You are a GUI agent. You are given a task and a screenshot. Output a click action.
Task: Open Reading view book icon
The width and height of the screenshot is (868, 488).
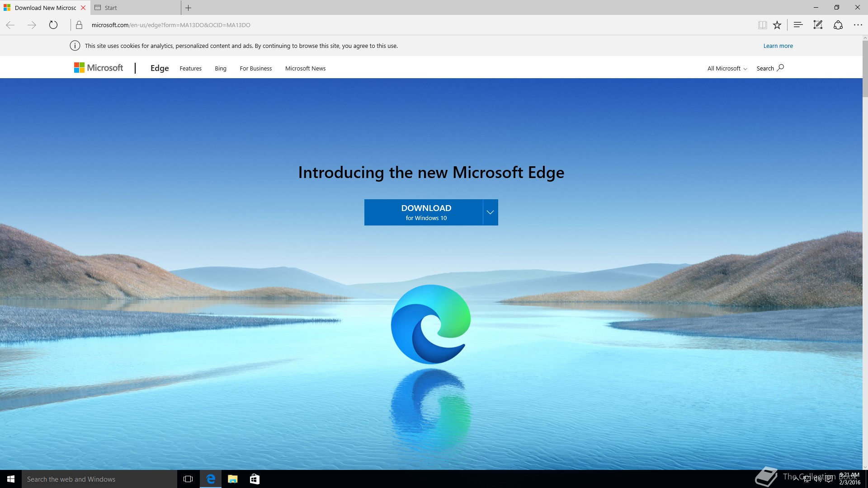click(762, 25)
